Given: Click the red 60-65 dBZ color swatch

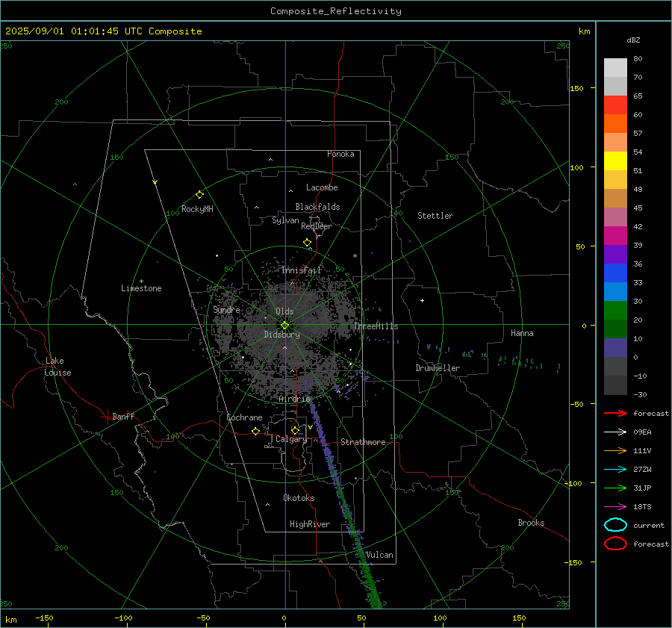Looking at the screenshot, I should point(615,105).
